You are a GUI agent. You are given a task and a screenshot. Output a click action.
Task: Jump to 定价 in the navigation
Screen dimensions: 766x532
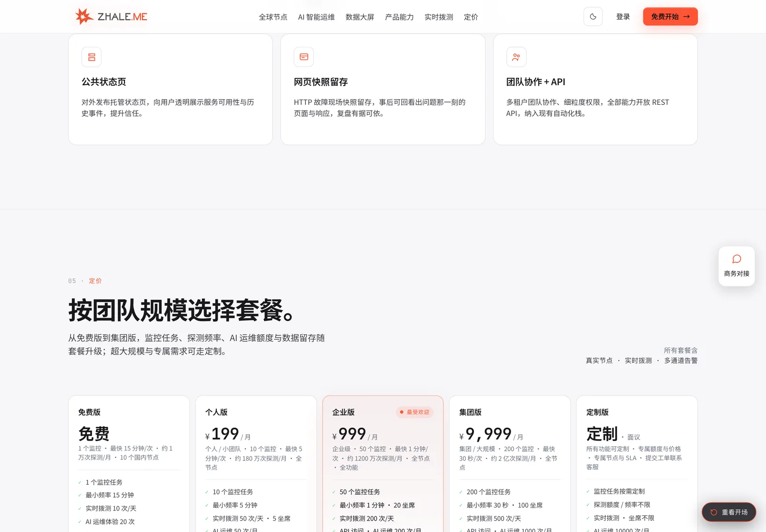(471, 17)
